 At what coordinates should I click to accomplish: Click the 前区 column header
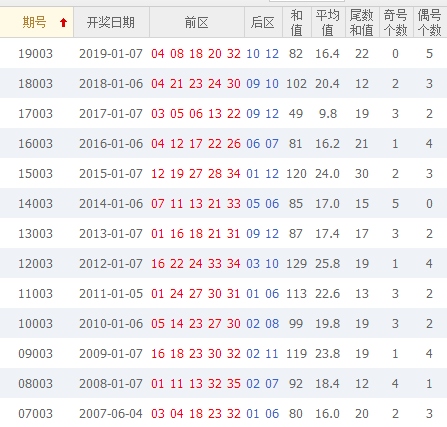pos(197,22)
